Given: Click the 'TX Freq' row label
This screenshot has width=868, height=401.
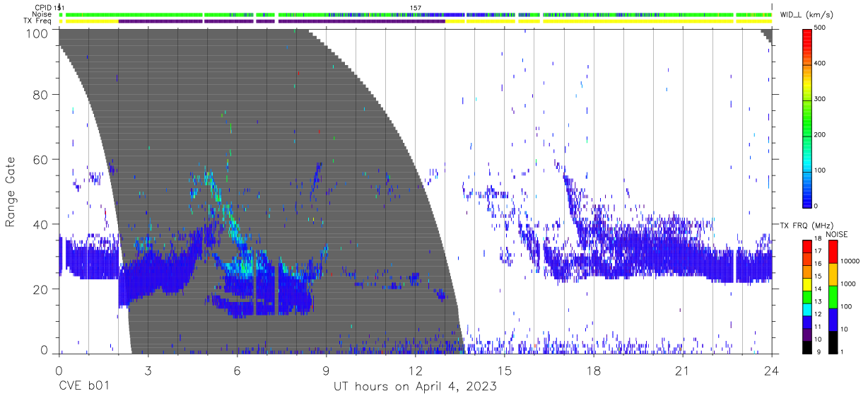Looking at the screenshot, I should [38, 21].
